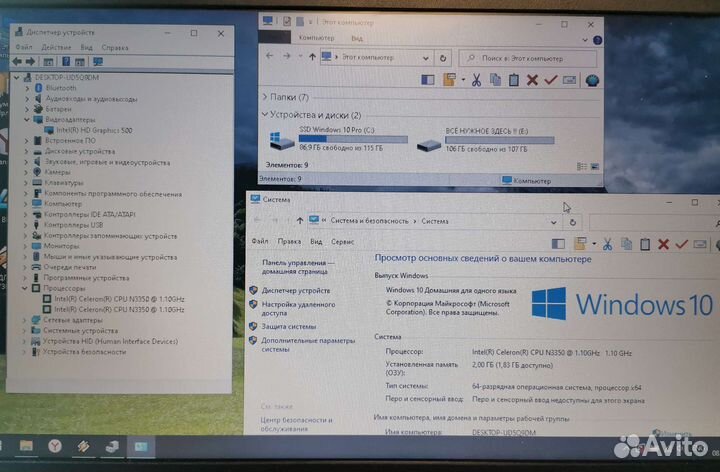Click the scissors icon in Система window toolbar
Viewport: 720px width, 472px height.
click(608, 244)
